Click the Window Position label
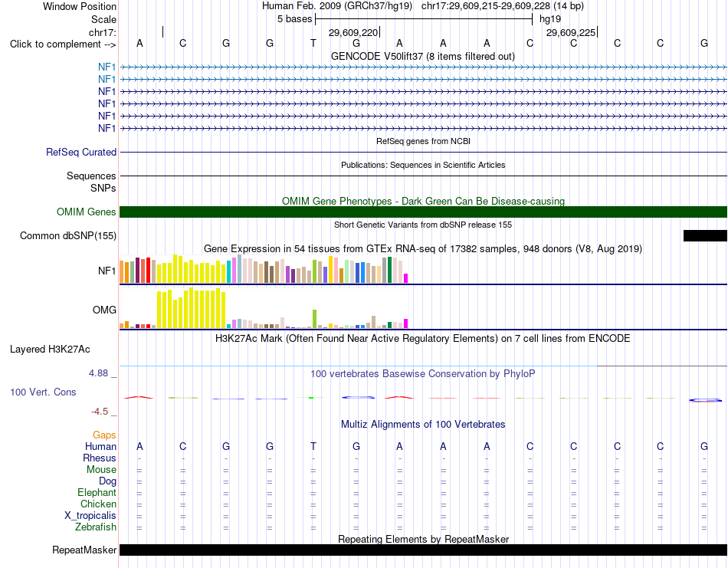 (80, 7)
